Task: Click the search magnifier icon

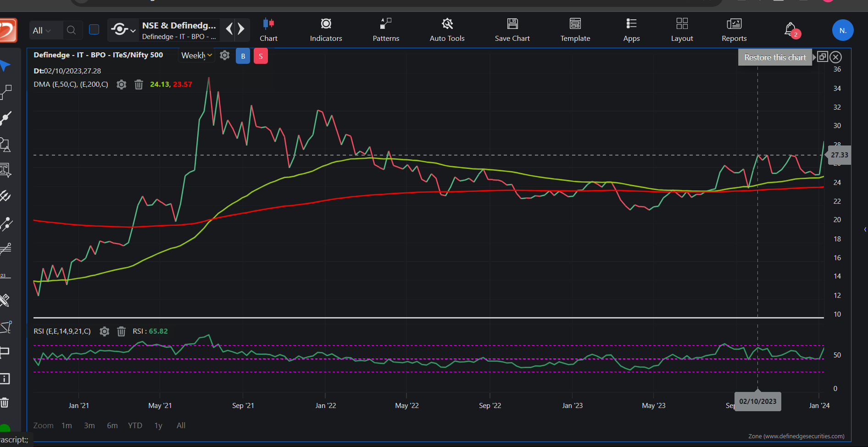Action: tap(71, 30)
